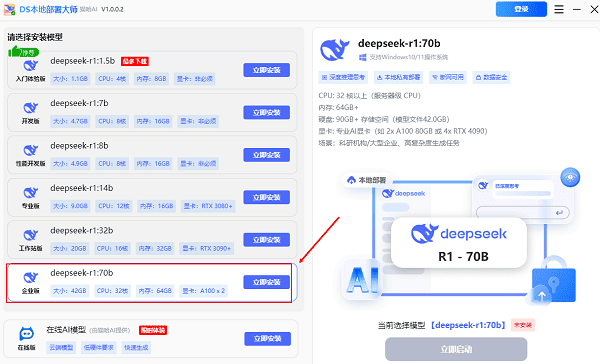Install deepseek-r1:32b with 立即安装
Image resolution: width=600 pixels, height=364 pixels.
(266, 240)
